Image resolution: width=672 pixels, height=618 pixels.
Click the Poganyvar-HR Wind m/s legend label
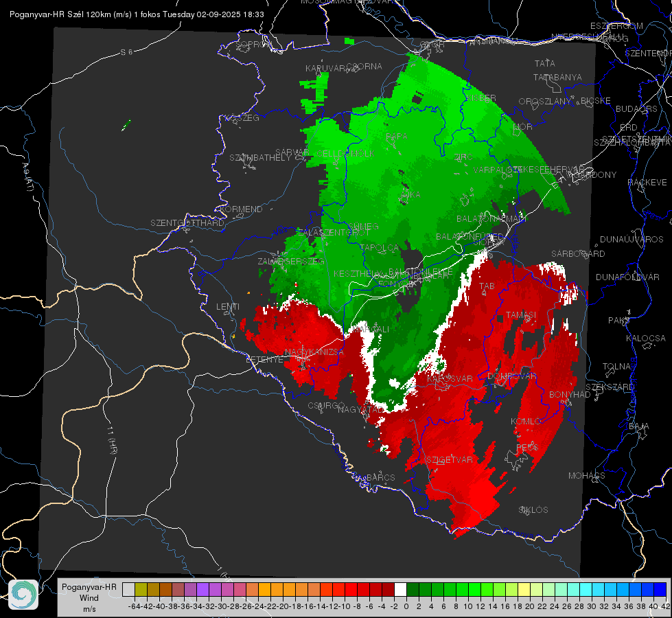tap(89, 598)
